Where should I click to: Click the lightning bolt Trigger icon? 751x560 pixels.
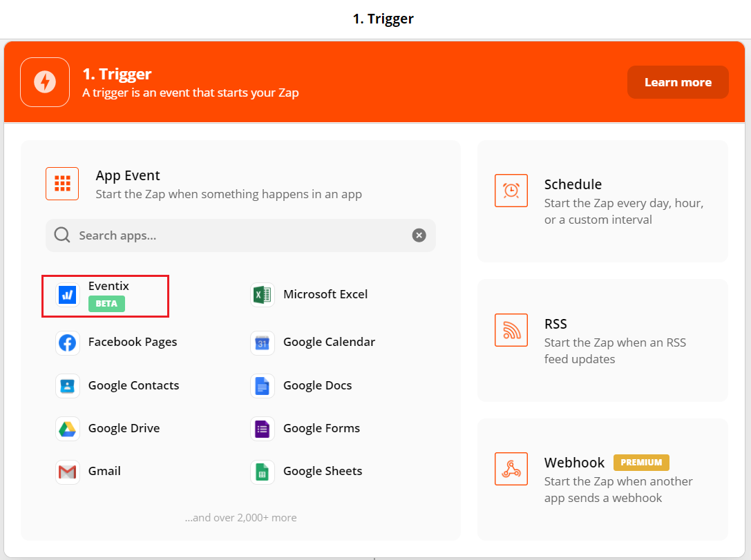point(45,82)
